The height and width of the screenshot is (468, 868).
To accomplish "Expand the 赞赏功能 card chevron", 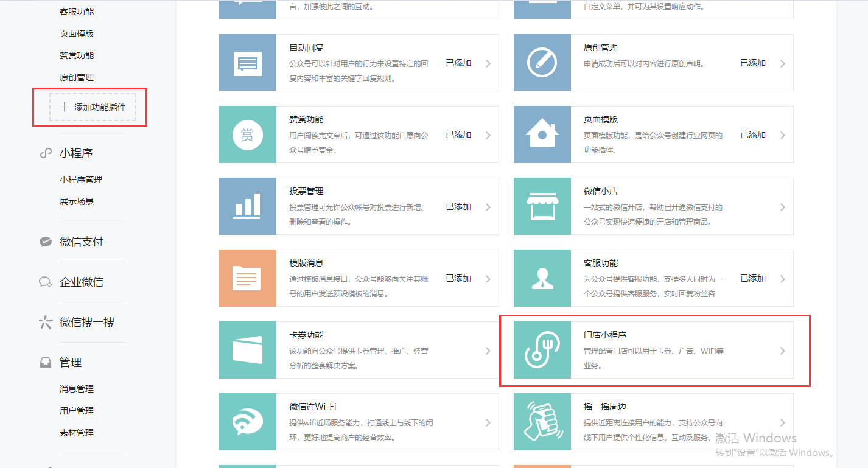I will [x=488, y=135].
